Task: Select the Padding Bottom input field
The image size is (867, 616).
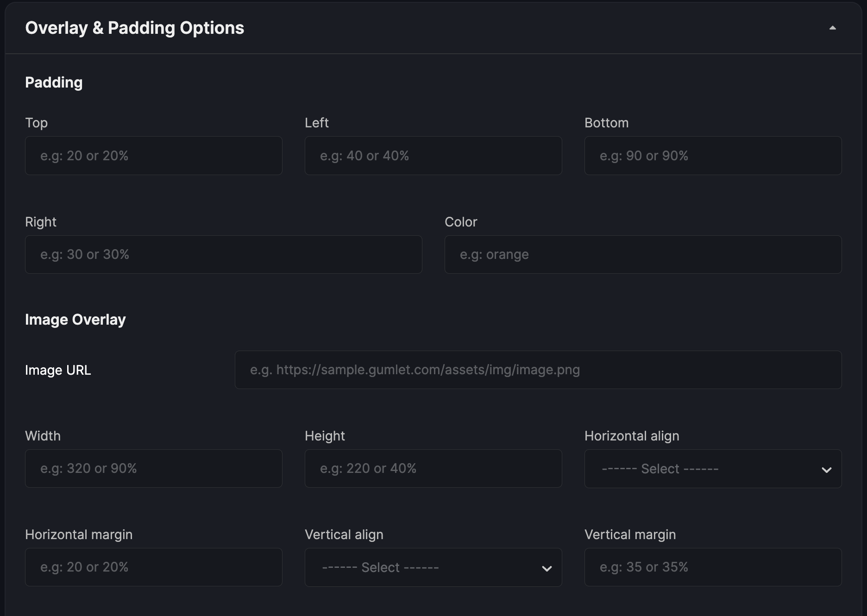Action: click(713, 156)
